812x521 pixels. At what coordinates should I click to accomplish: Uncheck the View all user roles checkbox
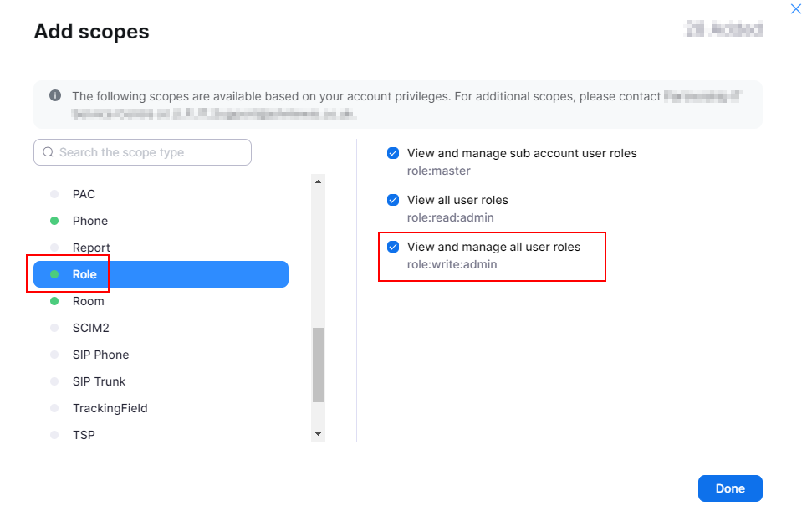click(393, 200)
